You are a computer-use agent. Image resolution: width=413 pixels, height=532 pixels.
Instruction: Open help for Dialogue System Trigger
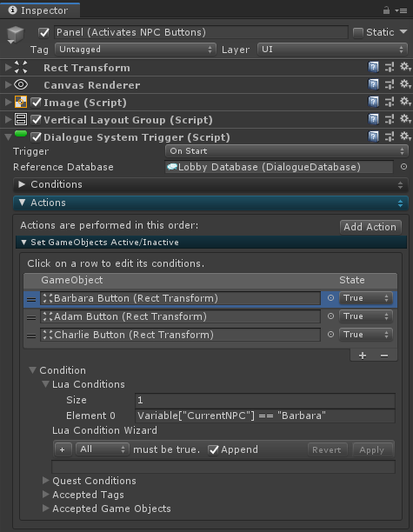point(373,136)
